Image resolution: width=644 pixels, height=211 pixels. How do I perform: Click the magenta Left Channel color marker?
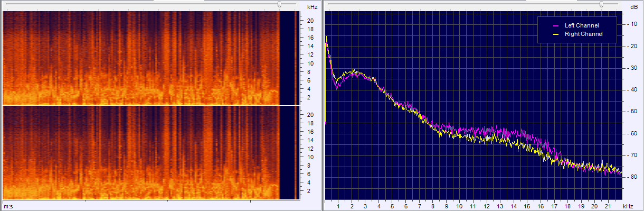(555, 26)
